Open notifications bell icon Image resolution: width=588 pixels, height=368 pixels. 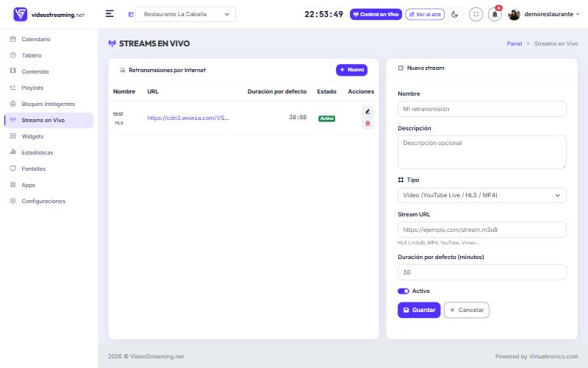tap(495, 14)
